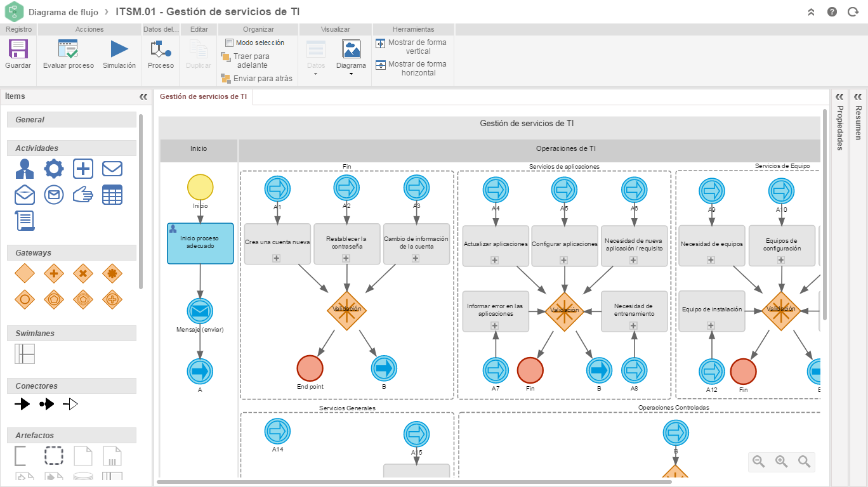This screenshot has width=868, height=487.
Task: Open the help question mark icon
Action: click(x=832, y=12)
